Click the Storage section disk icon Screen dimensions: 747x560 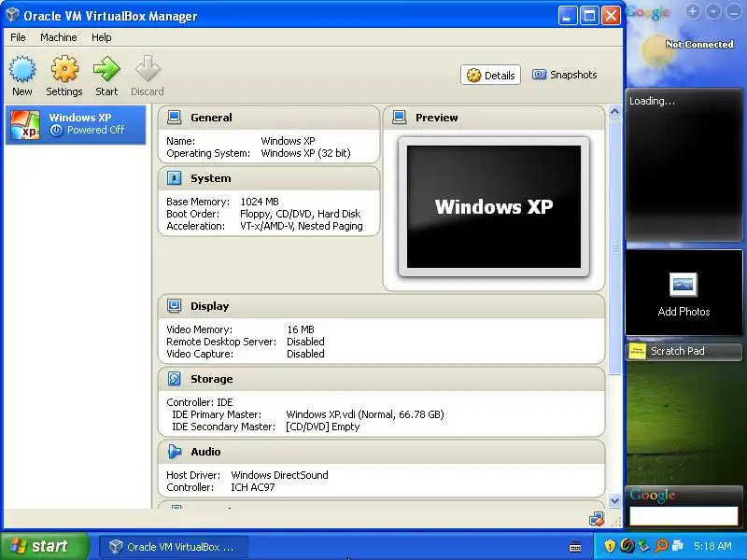coord(175,379)
